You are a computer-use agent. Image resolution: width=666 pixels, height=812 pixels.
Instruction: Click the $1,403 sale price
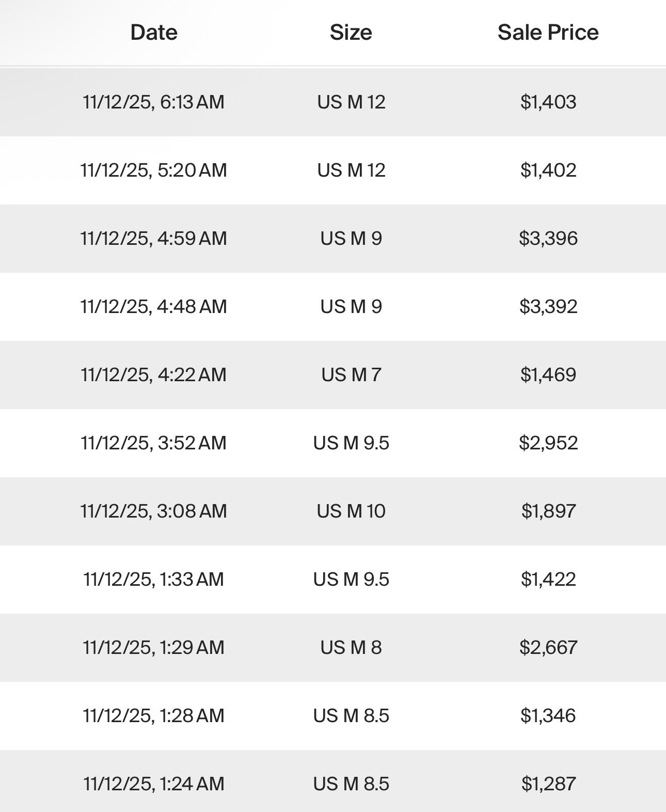pyautogui.click(x=548, y=102)
